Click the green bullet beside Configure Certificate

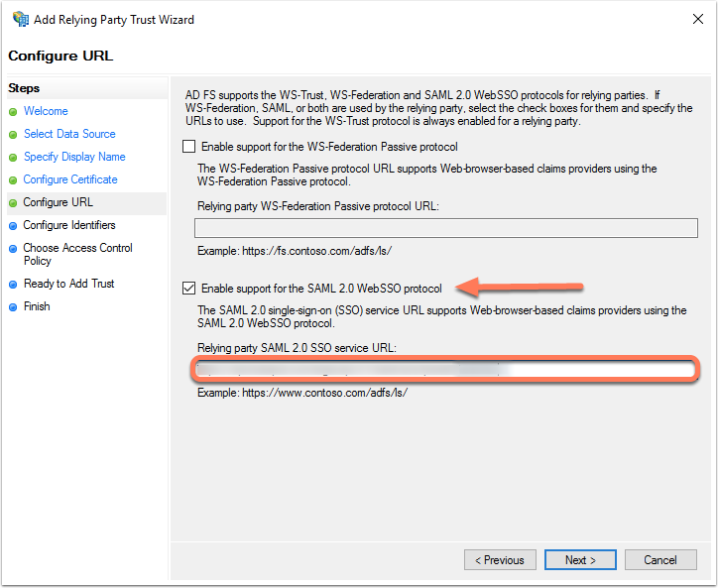13,180
